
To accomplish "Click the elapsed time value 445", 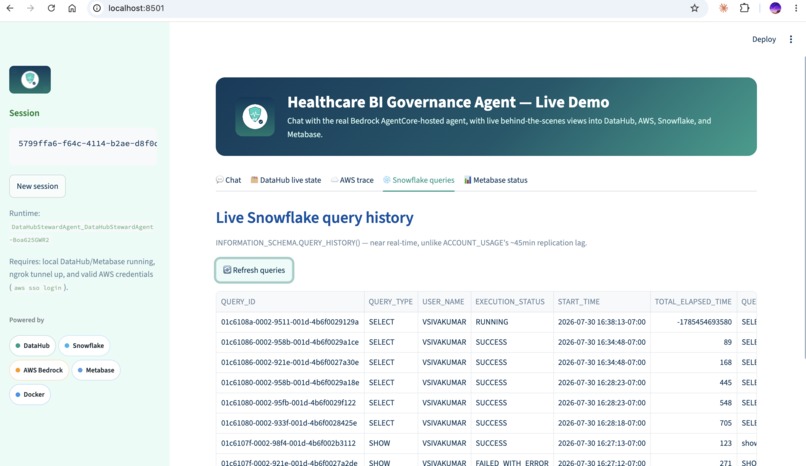I will (693, 383).
